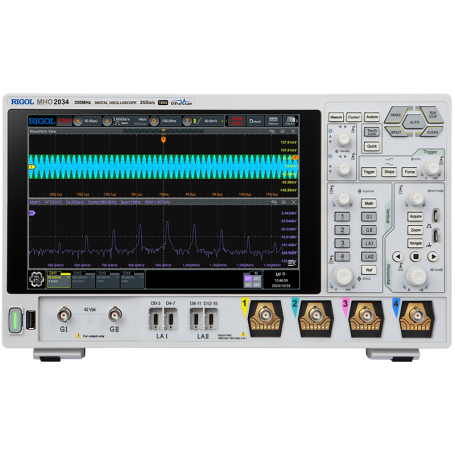Tap the RIGOL logo on the touchscreen

tap(42, 121)
